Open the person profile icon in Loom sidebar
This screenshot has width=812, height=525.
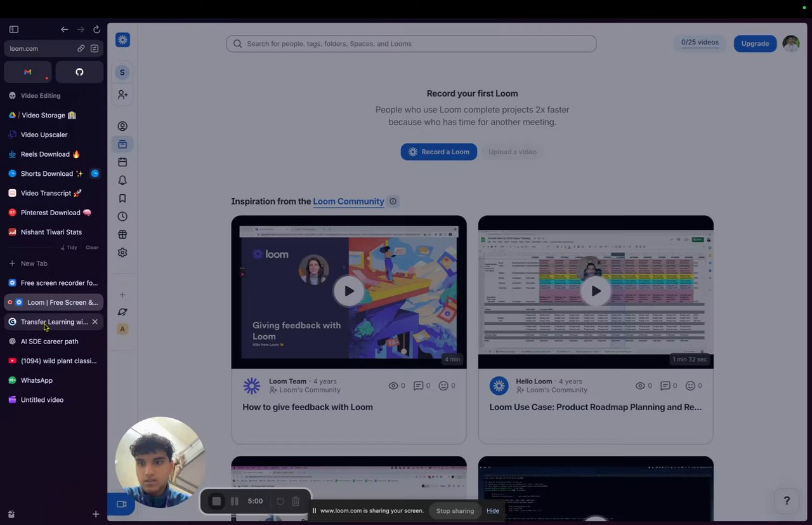click(x=122, y=126)
